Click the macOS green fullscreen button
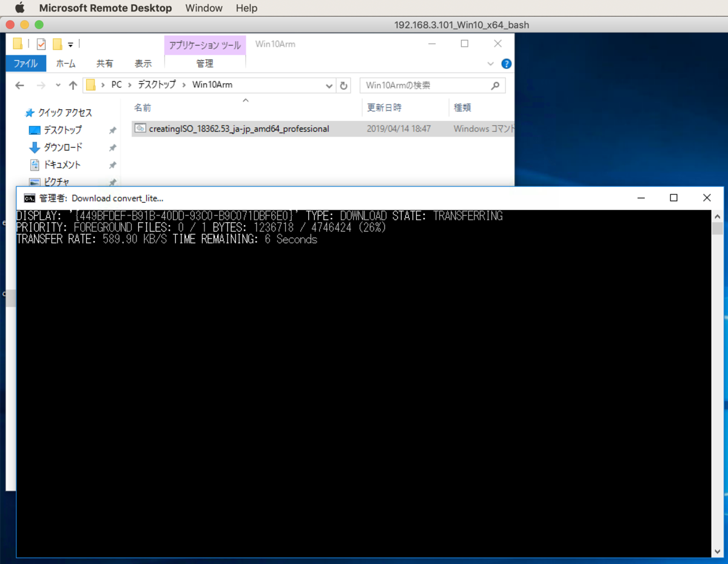Image resolution: width=728 pixels, height=564 pixels. pyautogui.click(x=39, y=25)
